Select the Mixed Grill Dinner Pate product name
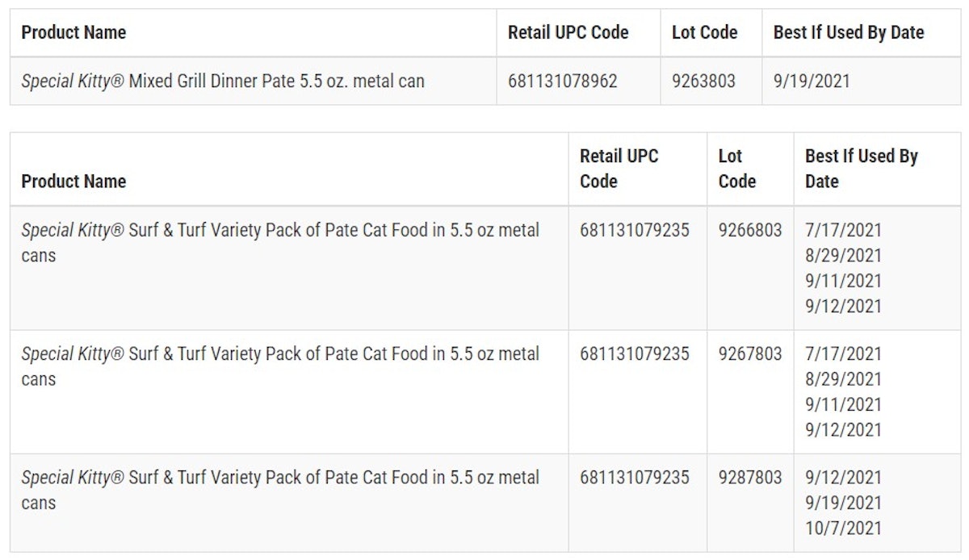969x560 pixels. point(223,81)
